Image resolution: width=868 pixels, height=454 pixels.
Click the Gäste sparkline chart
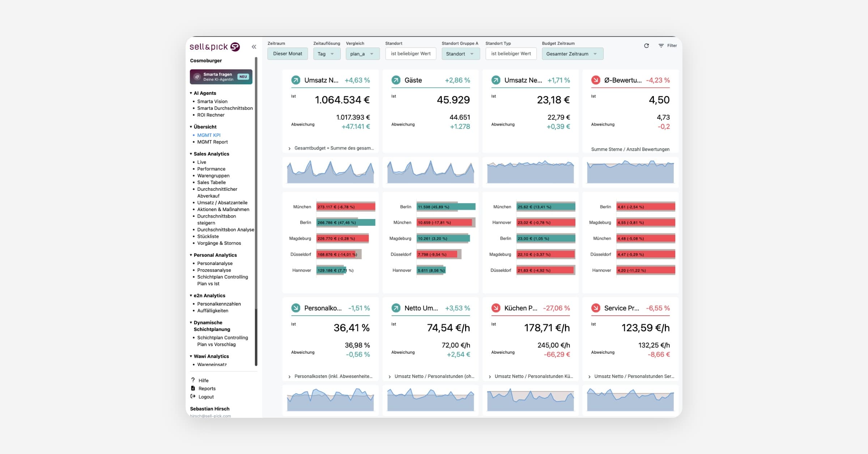coord(430,172)
